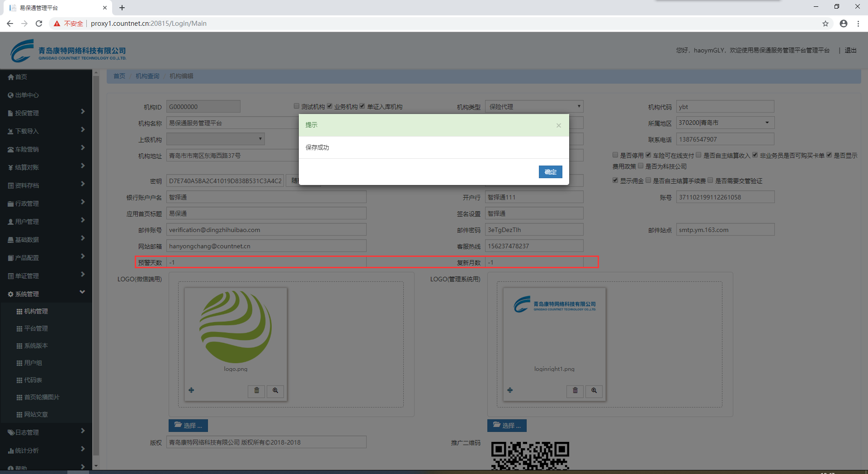Viewport: 868px width, 474px height.
Task: Open the Chrome profile icon
Action: (844, 24)
